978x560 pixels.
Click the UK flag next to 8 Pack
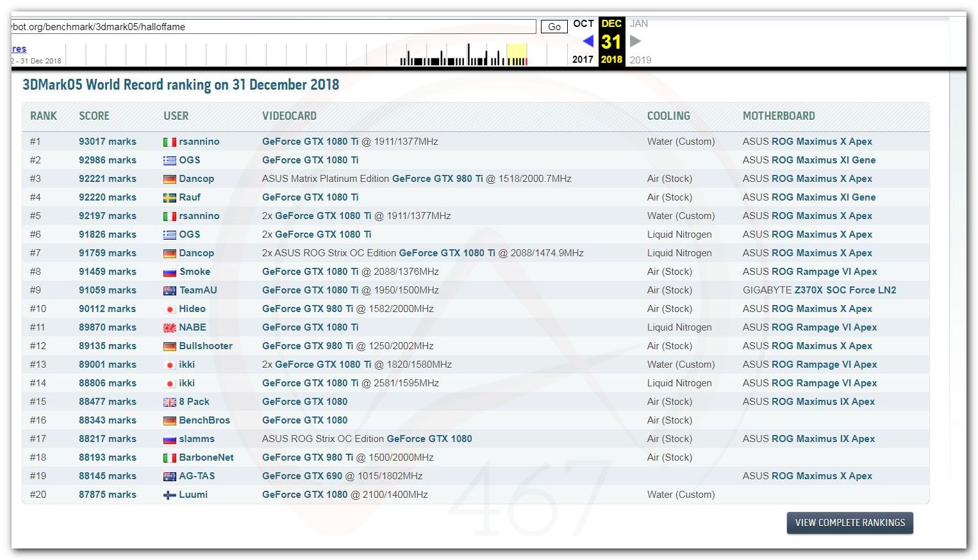pyautogui.click(x=169, y=402)
